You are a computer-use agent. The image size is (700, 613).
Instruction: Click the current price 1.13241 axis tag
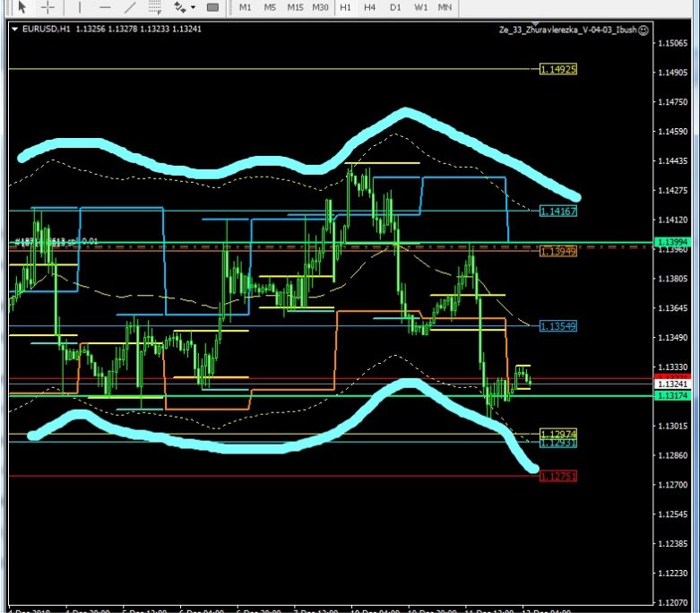(x=672, y=384)
